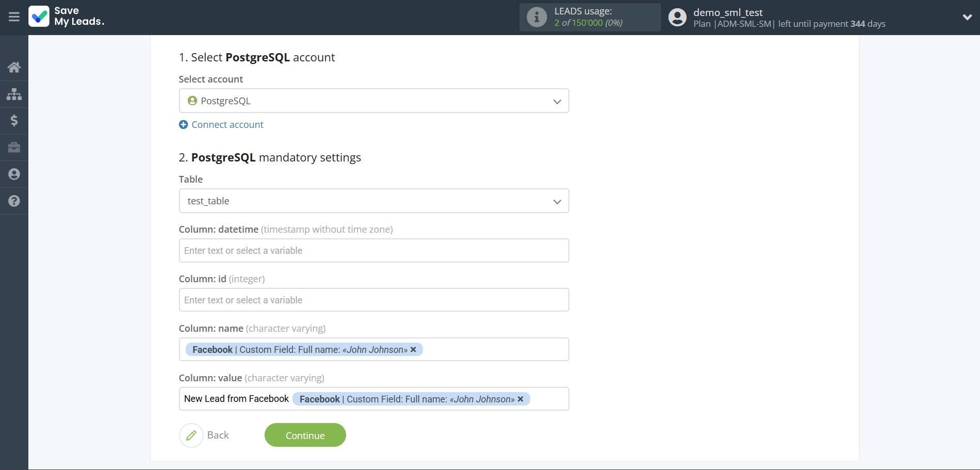Click the Connect account link
The height and width of the screenshot is (470, 980).
point(227,125)
